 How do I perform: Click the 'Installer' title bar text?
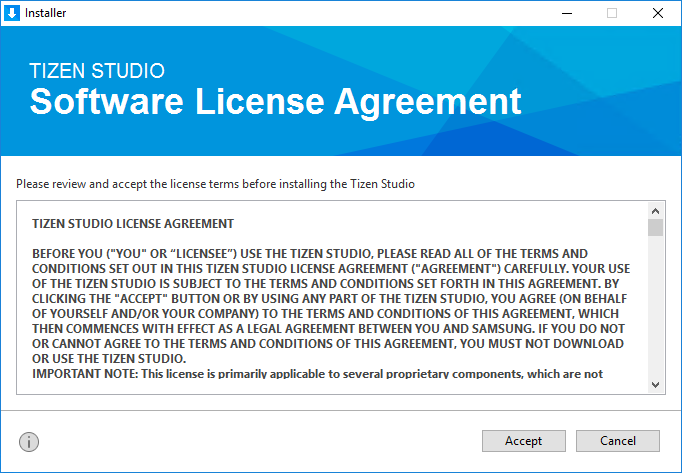(x=46, y=13)
